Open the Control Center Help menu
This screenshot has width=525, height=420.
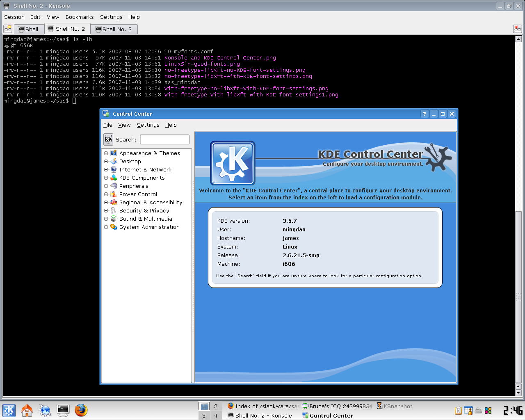171,125
